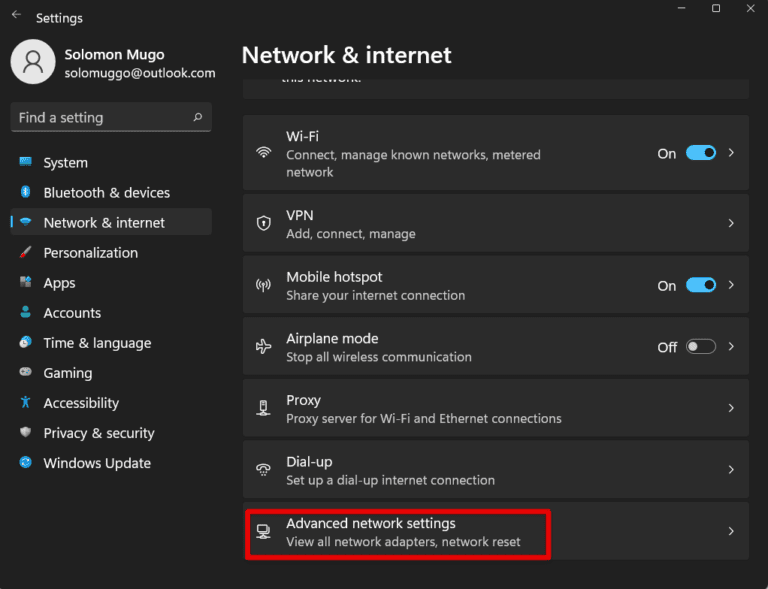The image size is (768, 589).
Task: Click the Advanced network settings monitor icon
Action: click(x=264, y=531)
